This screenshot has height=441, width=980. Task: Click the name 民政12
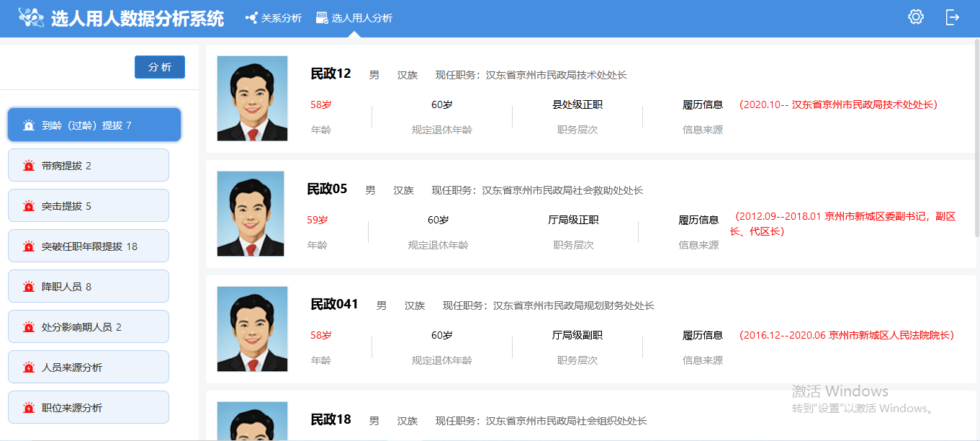[x=331, y=73]
